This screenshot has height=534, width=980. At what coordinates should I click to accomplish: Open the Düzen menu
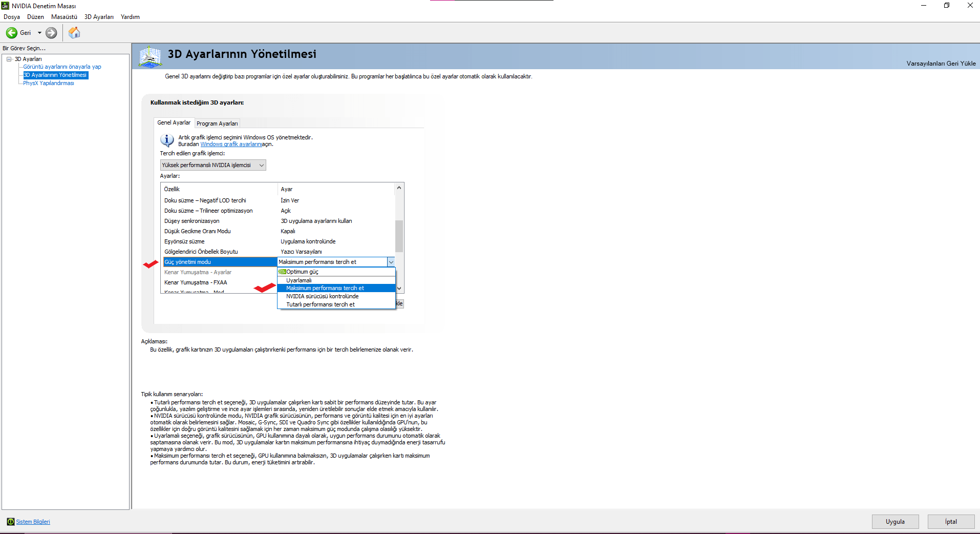click(x=35, y=17)
